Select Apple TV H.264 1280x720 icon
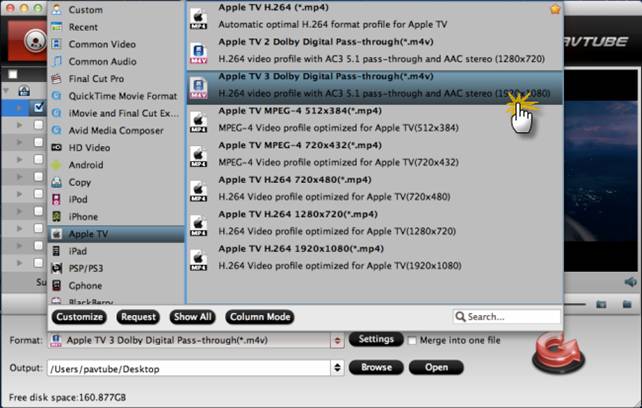Image resolution: width=642 pixels, height=408 pixels. point(199,225)
